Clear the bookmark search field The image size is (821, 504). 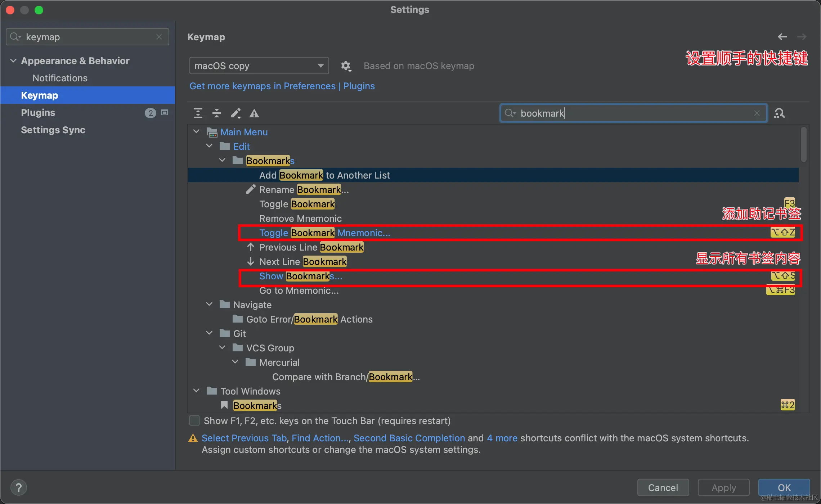click(757, 113)
